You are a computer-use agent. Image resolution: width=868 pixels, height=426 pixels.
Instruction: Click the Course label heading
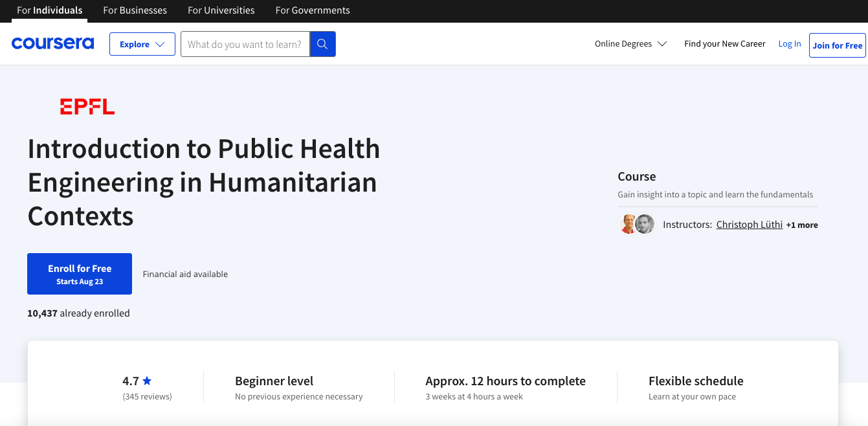tap(637, 176)
